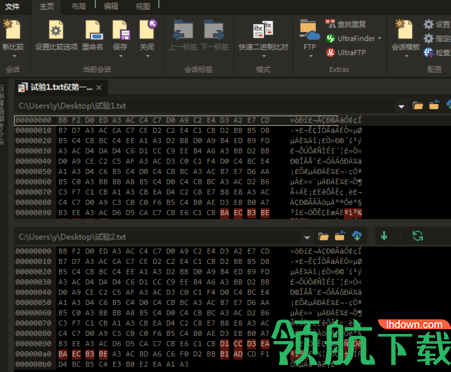This screenshot has height=372, width=451.
Task: Expand the 关闭 dropdown arrow
Action: (x=148, y=56)
